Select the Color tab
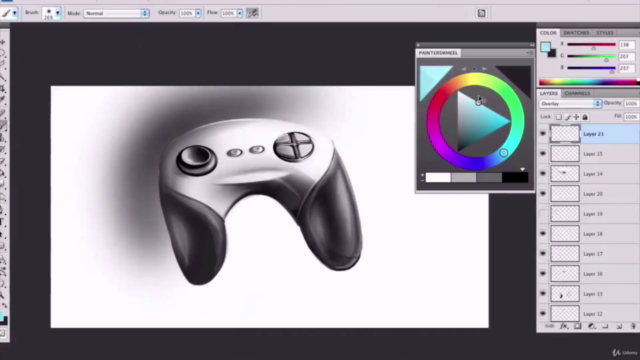 548,33
